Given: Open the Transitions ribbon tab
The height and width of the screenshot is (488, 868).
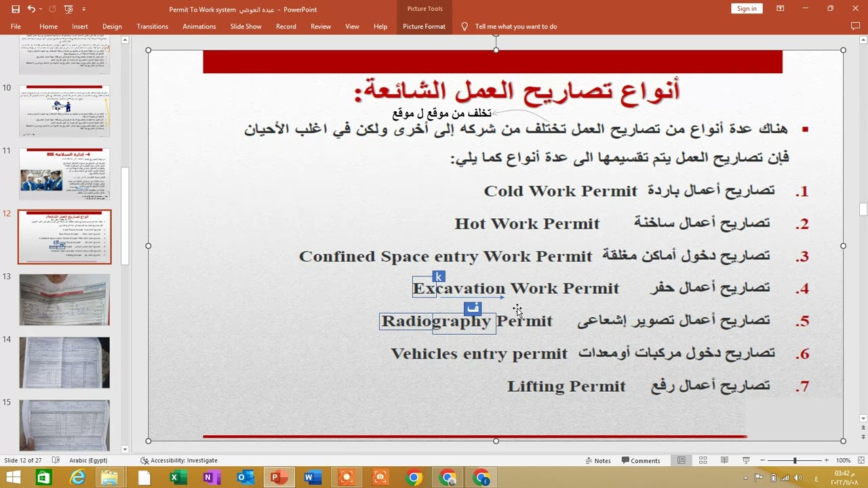Looking at the screenshot, I should tap(153, 26).
